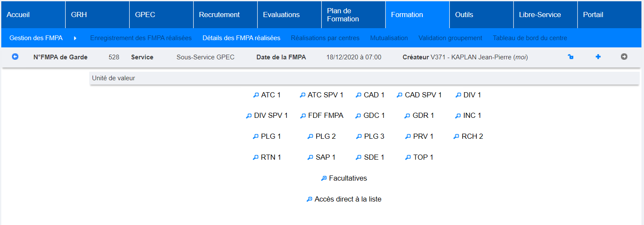The height and width of the screenshot is (225, 644).
Task: Expand the Gestion des FMPA submenu arrow
Action: click(x=75, y=38)
